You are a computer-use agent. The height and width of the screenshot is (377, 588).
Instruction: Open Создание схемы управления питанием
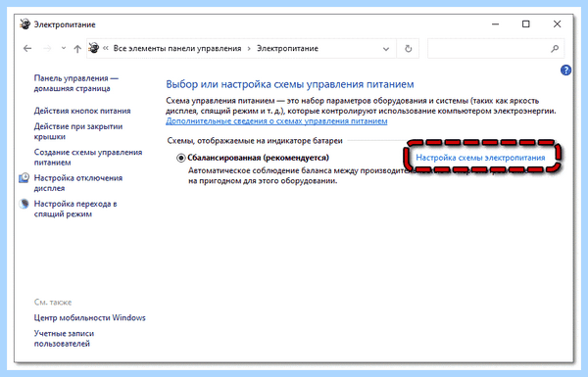(88, 158)
